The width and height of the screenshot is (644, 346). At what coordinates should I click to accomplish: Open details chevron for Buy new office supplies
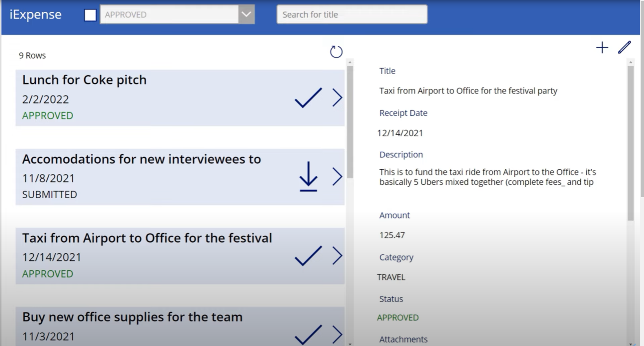point(337,334)
